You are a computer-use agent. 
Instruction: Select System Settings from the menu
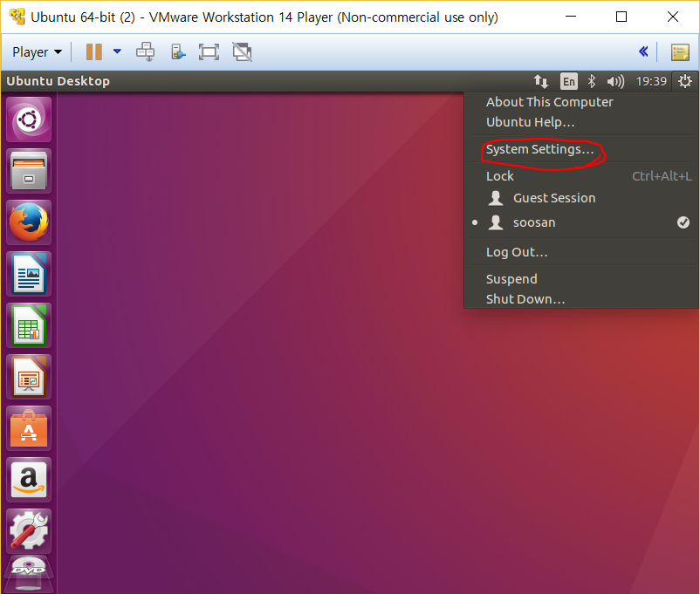(x=539, y=149)
